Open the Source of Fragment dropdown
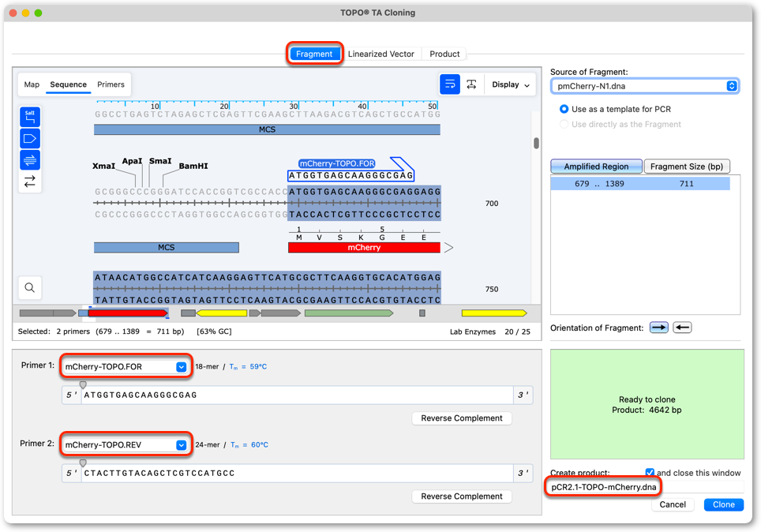The width and height of the screenshot is (761, 532). coord(644,86)
